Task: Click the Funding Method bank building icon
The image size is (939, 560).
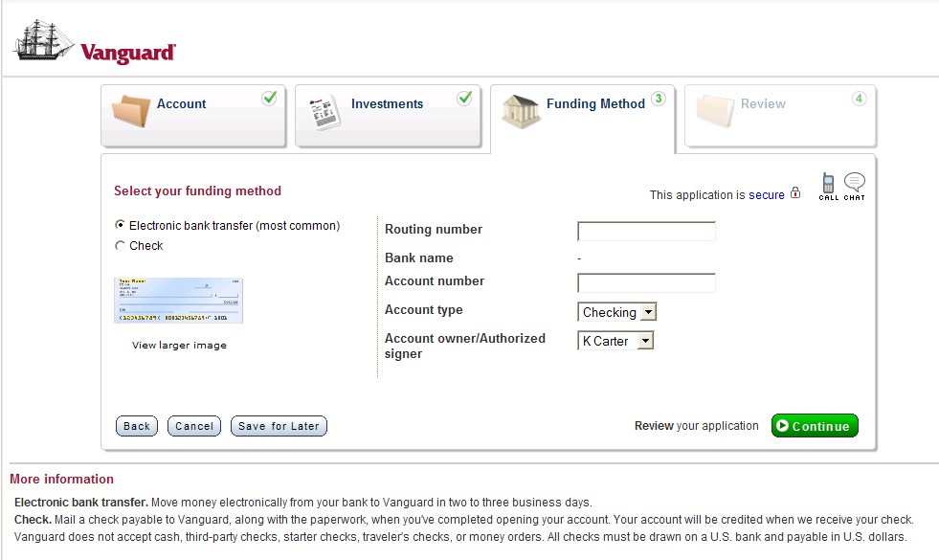Action: pyautogui.click(x=521, y=112)
